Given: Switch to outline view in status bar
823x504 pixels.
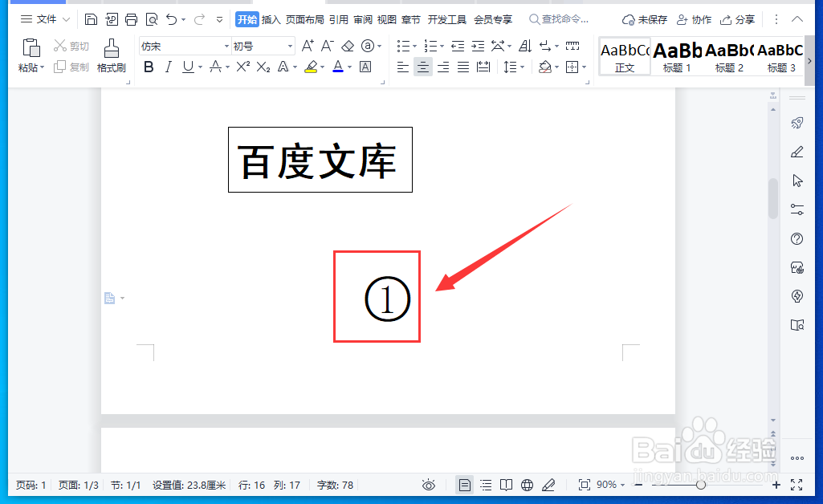Looking at the screenshot, I should tap(486, 485).
